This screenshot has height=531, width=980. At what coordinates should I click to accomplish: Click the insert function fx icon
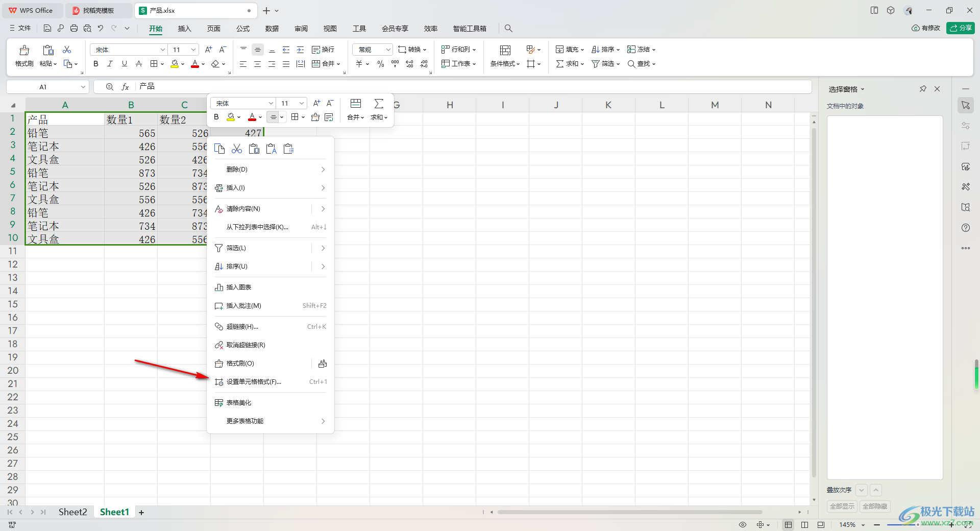pos(125,87)
